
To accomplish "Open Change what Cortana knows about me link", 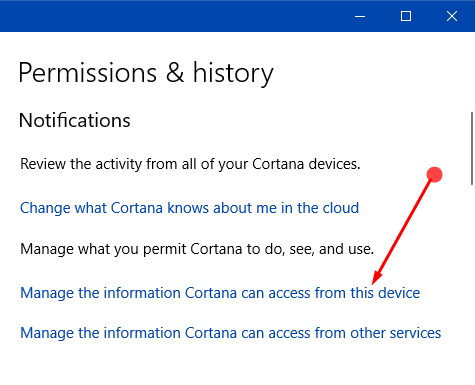I will 189,208.
